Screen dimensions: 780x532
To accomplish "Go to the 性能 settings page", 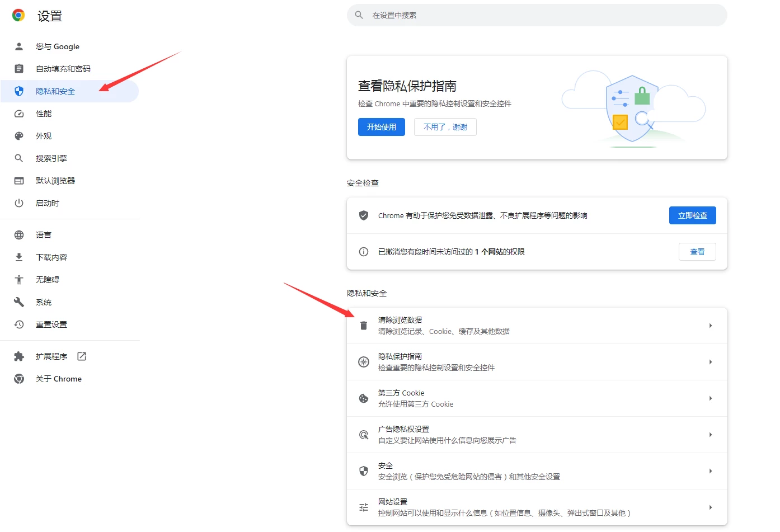I will point(69,114).
